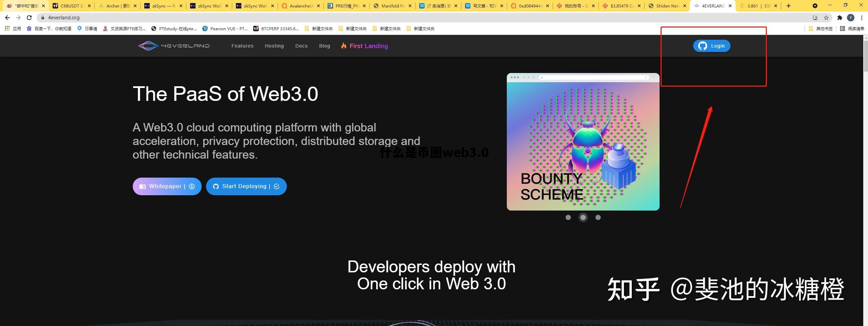Select the third carousel dot
This screenshot has height=326, width=868.
[x=598, y=217]
